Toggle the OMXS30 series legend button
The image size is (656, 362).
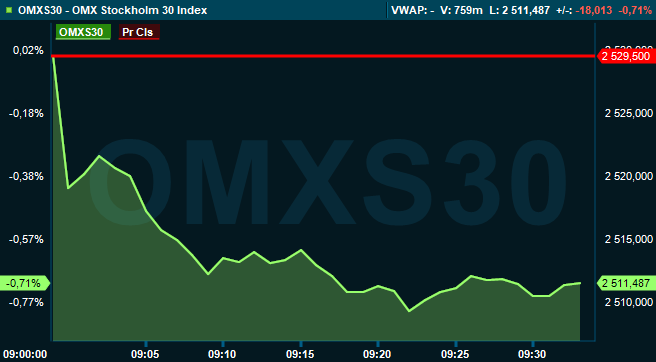pos(83,32)
